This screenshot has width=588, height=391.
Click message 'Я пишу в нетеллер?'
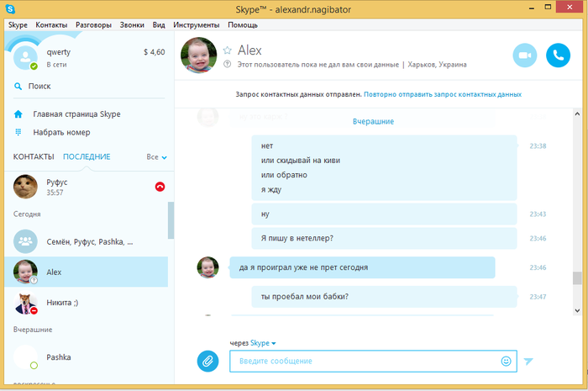coord(384,238)
